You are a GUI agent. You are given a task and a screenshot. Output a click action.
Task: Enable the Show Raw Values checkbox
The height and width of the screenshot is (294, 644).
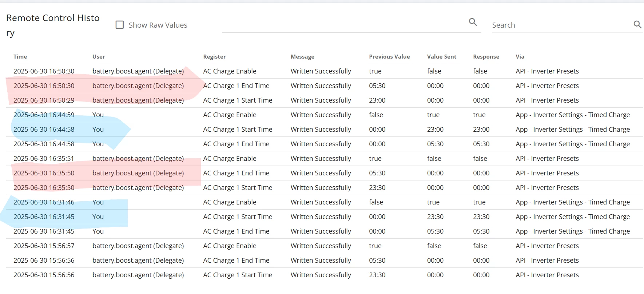click(x=120, y=25)
